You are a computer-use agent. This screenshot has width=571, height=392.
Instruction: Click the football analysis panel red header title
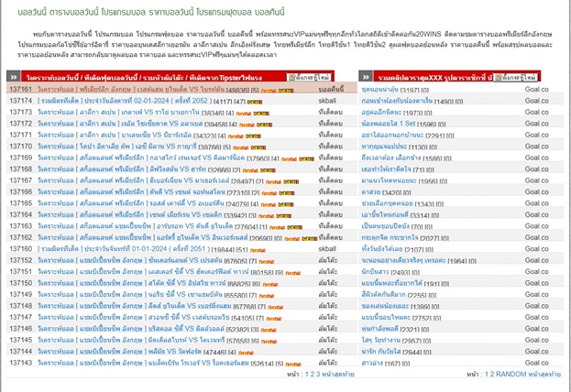[144, 78]
